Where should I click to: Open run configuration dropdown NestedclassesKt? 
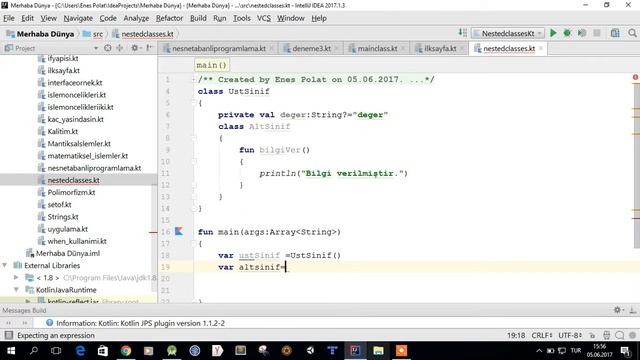(508, 33)
